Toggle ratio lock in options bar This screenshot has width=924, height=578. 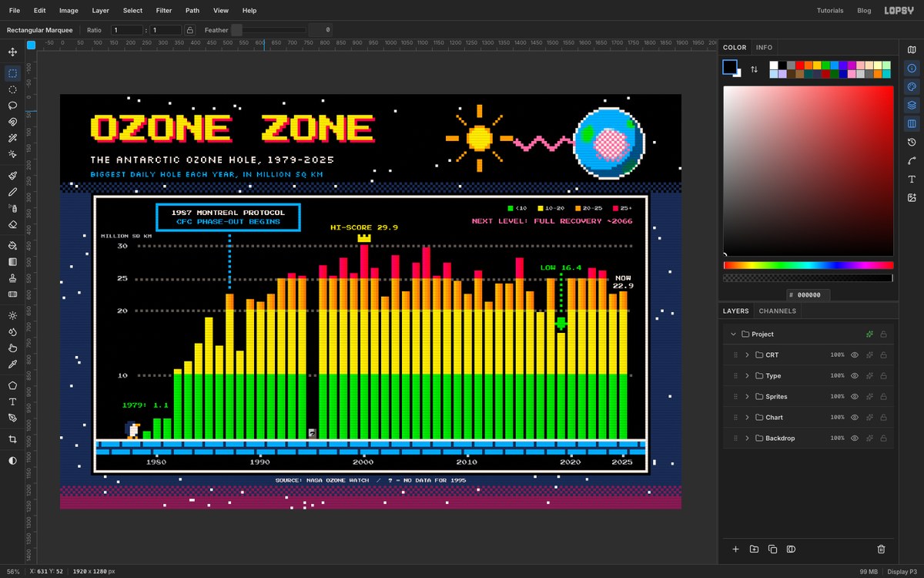(x=190, y=30)
